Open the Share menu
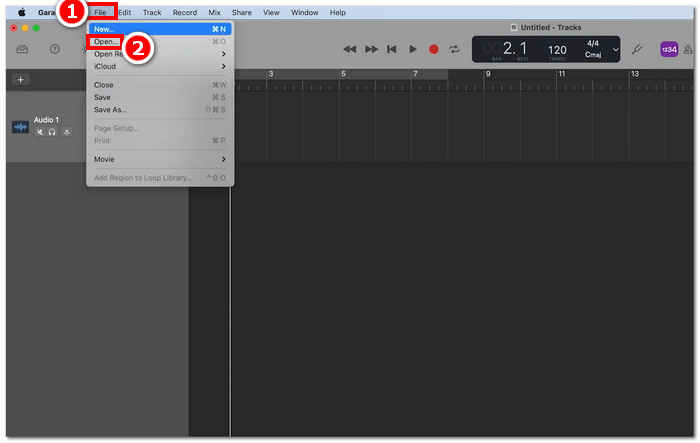Screen dimensions: 700x443 coord(242,13)
